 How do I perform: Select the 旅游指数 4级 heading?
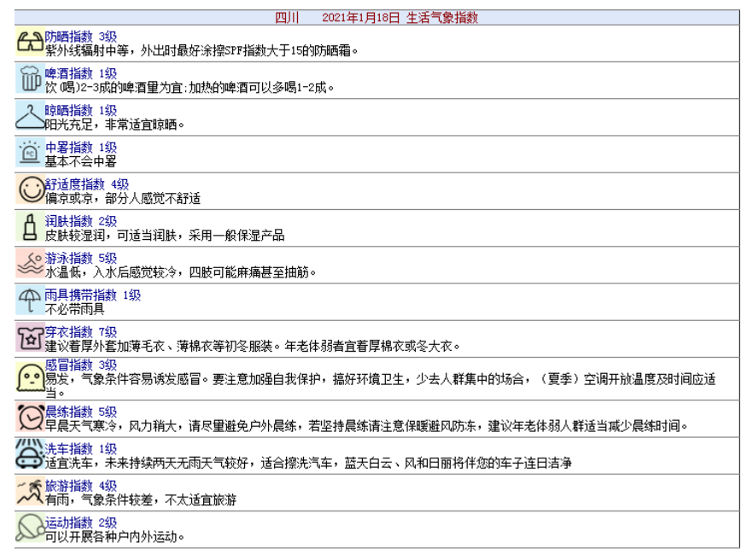tap(81, 485)
